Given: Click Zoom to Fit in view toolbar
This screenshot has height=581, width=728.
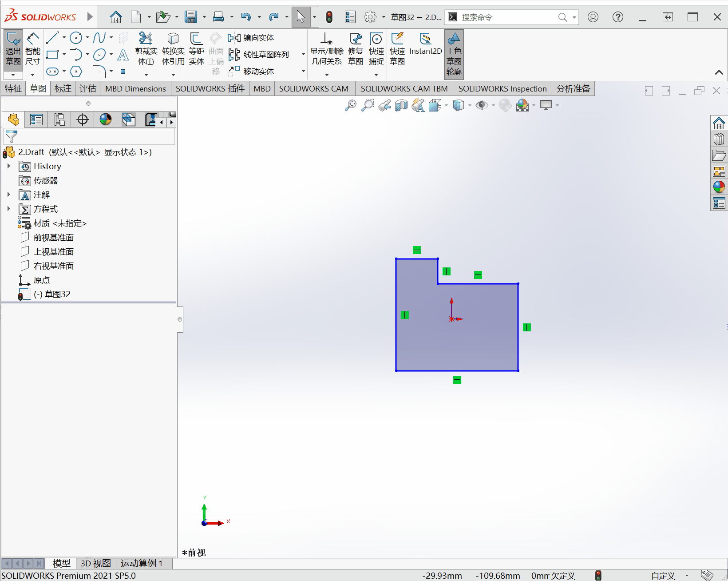Looking at the screenshot, I should (351, 105).
